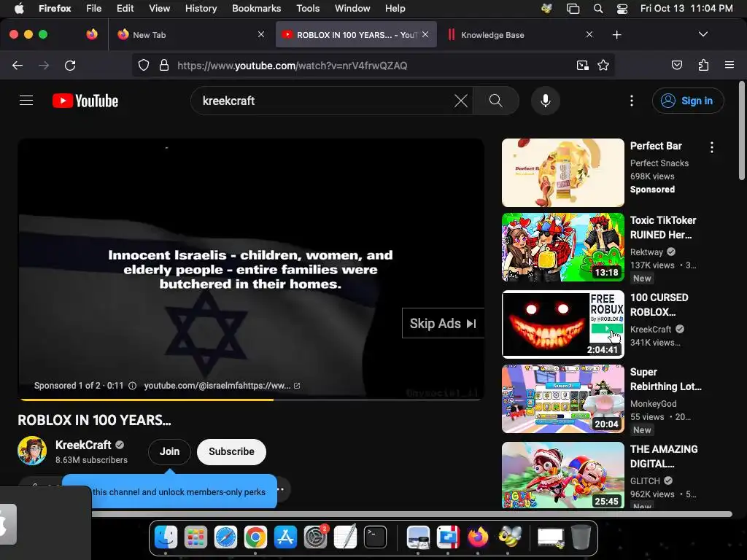Open the Firefox application menu
747x560 pixels.
click(729, 65)
